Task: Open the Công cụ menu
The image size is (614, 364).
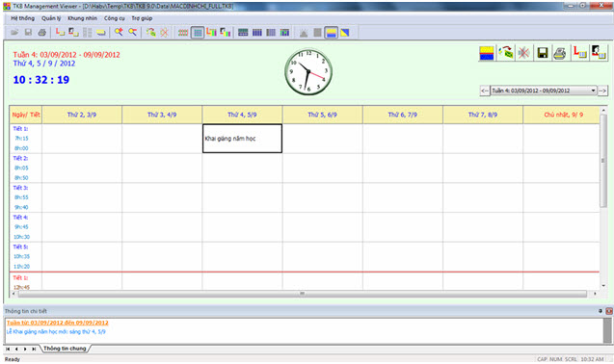Action: 115,18
